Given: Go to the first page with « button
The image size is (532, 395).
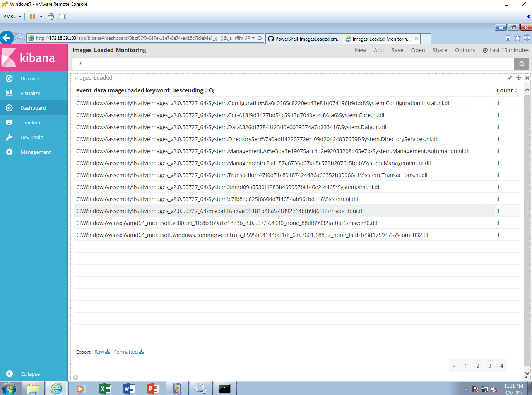Looking at the screenshot, I should coord(454,366).
